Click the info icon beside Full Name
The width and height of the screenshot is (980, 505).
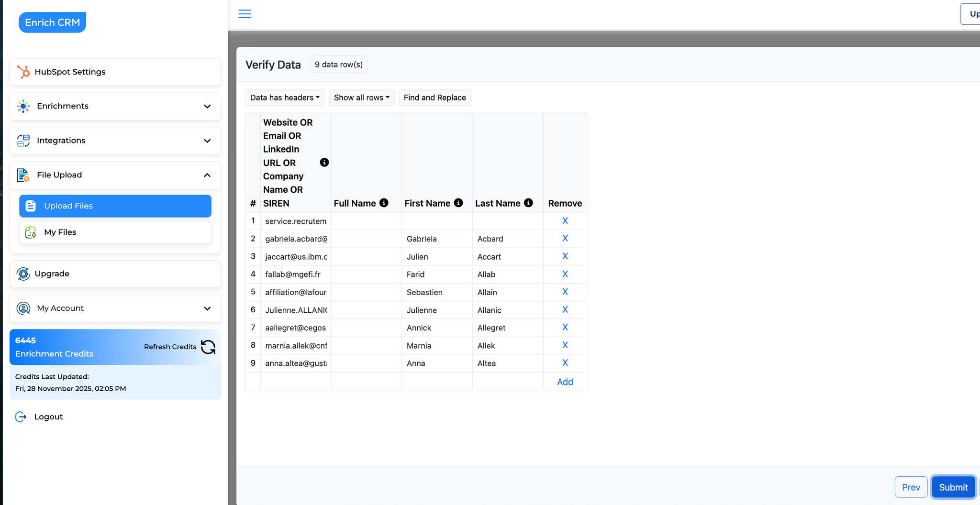click(x=383, y=202)
